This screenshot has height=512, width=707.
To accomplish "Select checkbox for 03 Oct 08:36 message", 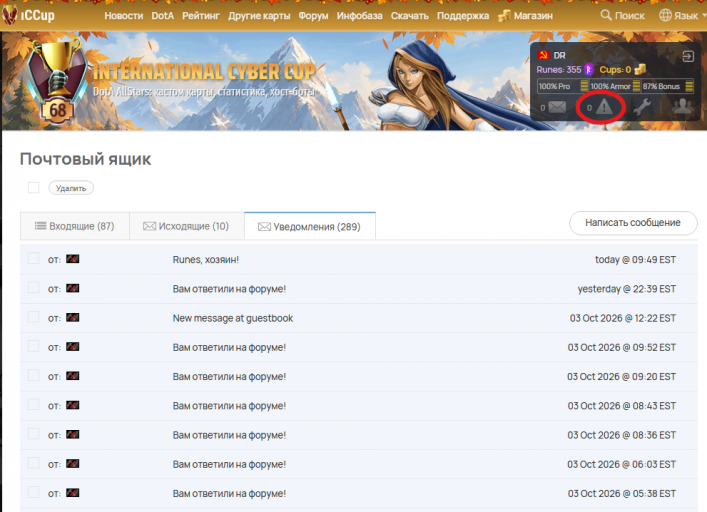I will point(33,434).
